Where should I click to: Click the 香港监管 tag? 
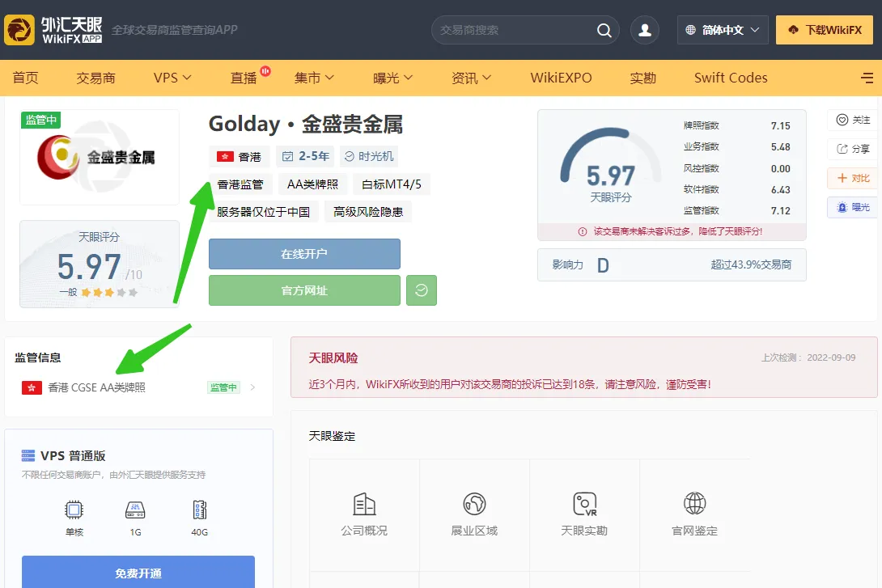[x=240, y=184]
